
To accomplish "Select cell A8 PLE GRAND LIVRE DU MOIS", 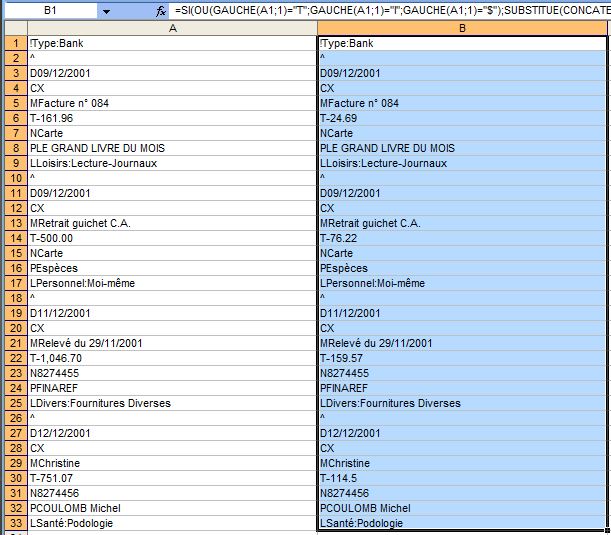I will (x=172, y=148).
